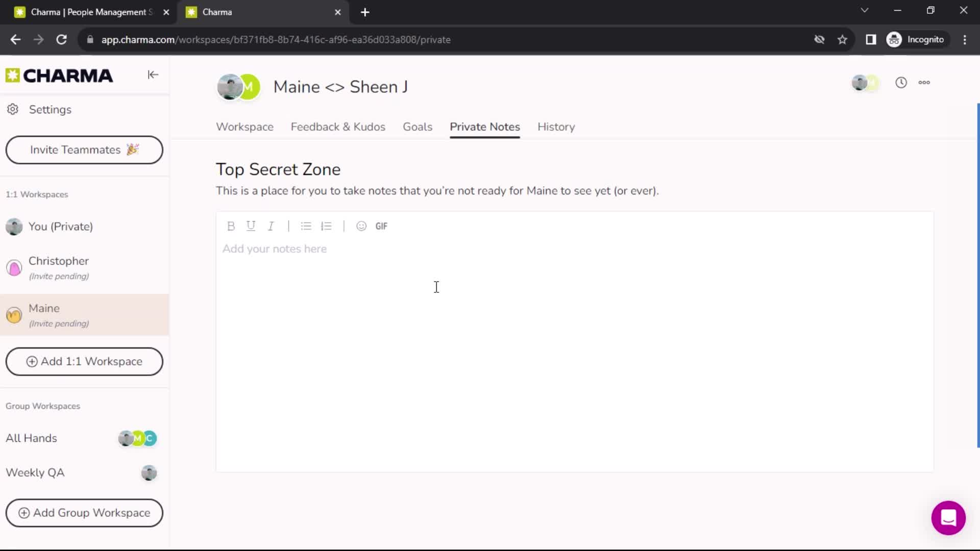Select the bulleted list tool
Screen dimensions: 980x551
pyautogui.click(x=306, y=226)
